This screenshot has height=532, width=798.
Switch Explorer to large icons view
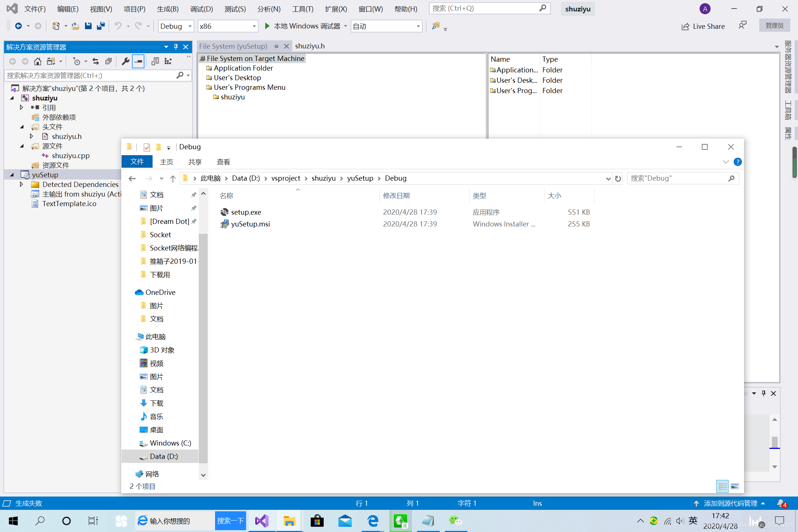tap(735, 486)
